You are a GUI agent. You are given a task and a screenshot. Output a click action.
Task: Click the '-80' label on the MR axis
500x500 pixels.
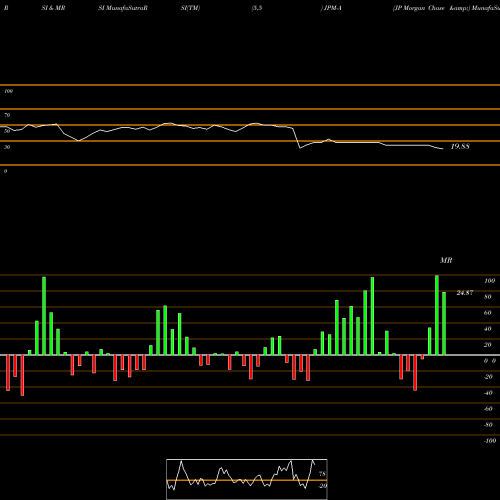[488, 425]
